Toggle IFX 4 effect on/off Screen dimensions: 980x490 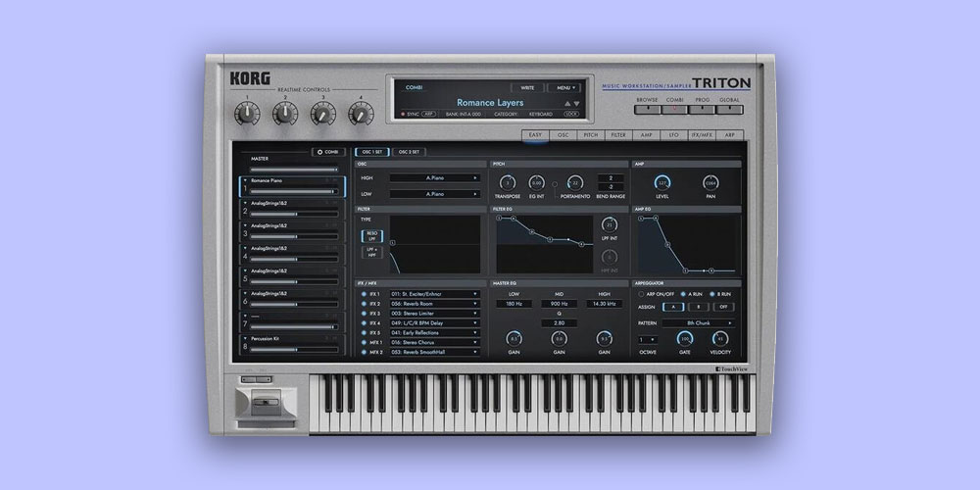coord(364,323)
